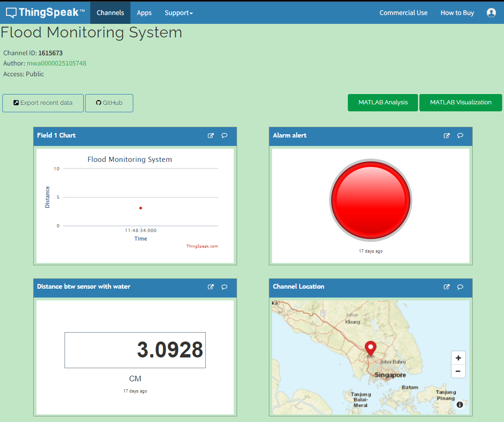504x422 pixels.
Task: Switch to the Channels tab
Action: pyautogui.click(x=110, y=13)
